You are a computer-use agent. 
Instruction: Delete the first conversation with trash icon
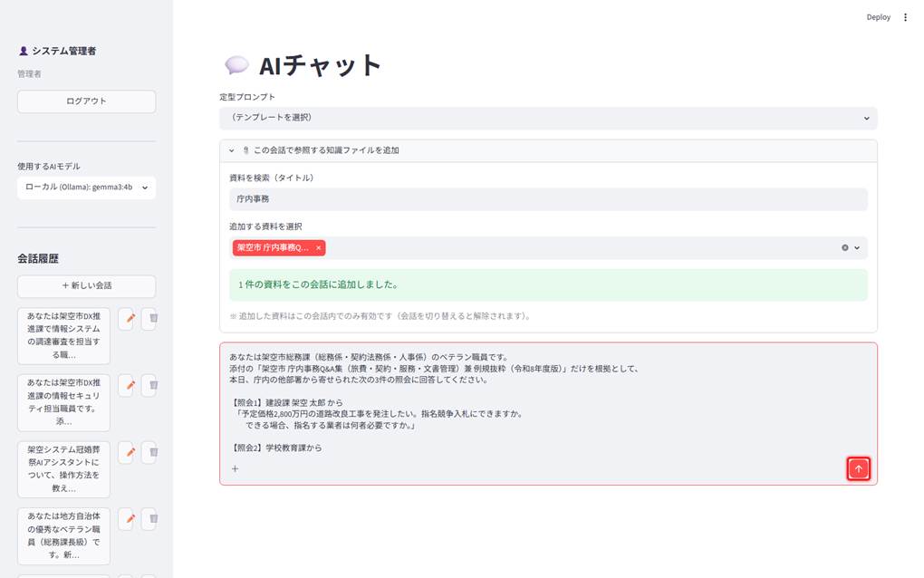(x=153, y=318)
